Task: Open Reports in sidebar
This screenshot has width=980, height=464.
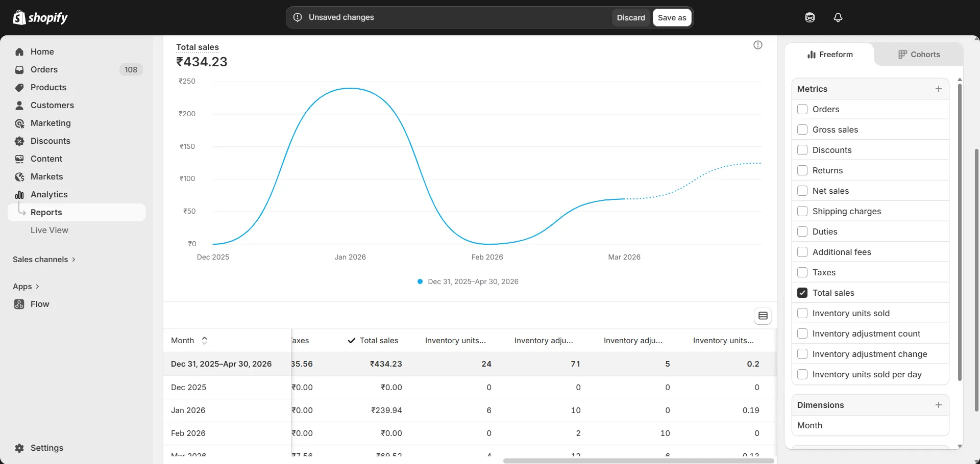Action: tap(77, 213)
